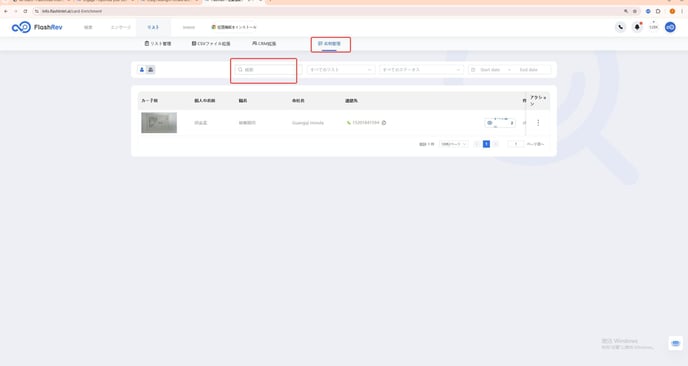Open the business card management subtab

[x=330, y=43]
